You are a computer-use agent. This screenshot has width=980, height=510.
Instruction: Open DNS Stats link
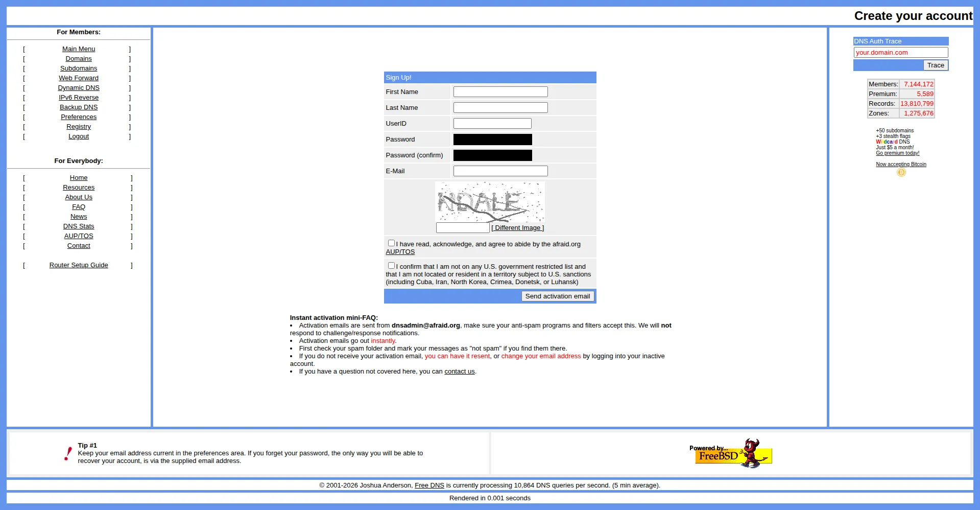[x=79, y=226]
